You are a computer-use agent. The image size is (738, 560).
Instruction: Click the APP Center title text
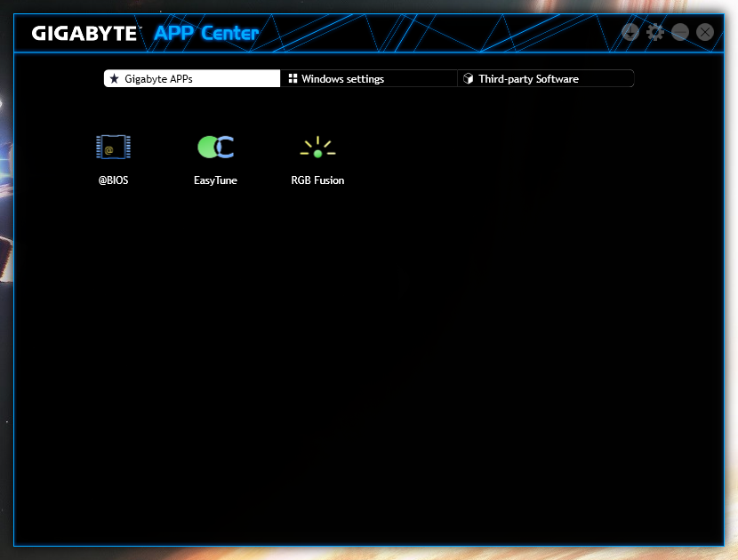pos(206,34)
